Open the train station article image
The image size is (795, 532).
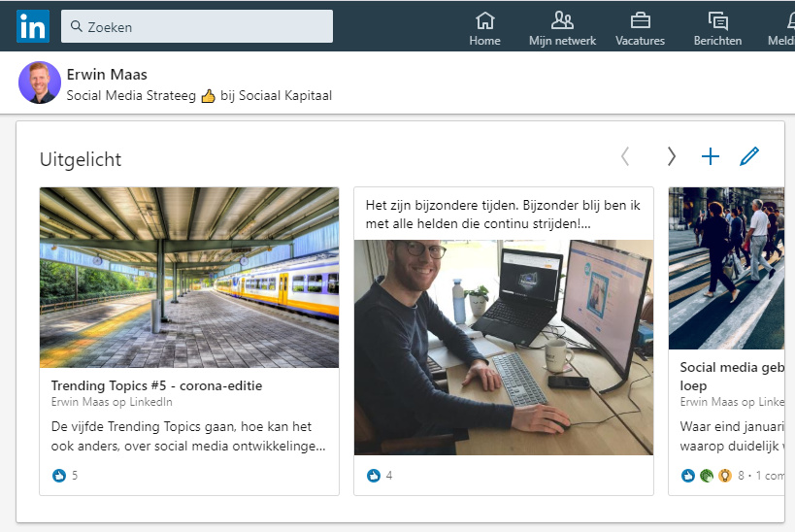(x=189, y=278)
